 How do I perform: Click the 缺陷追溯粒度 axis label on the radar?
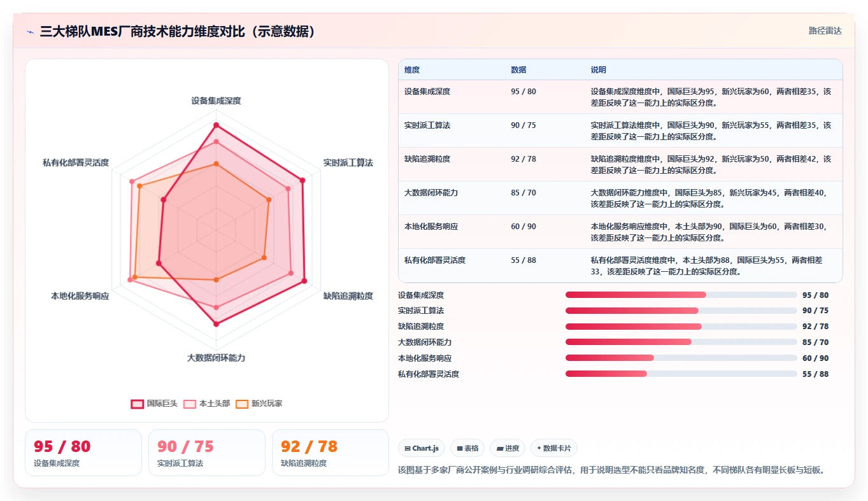(348, 296)
